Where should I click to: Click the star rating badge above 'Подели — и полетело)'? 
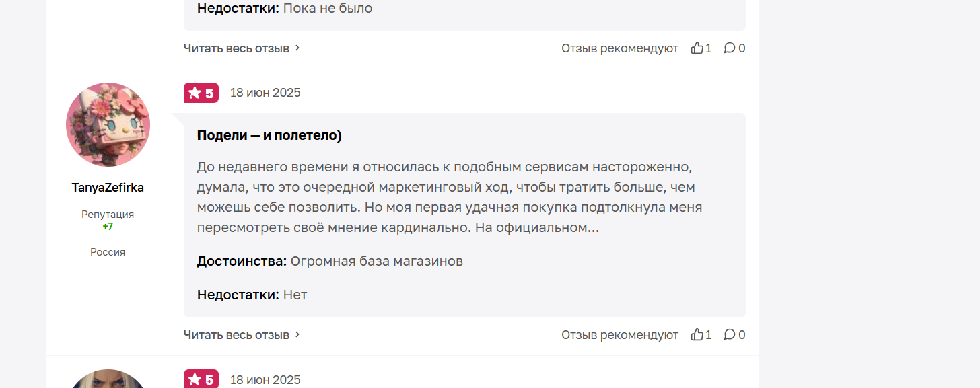(x=201, y=93)
